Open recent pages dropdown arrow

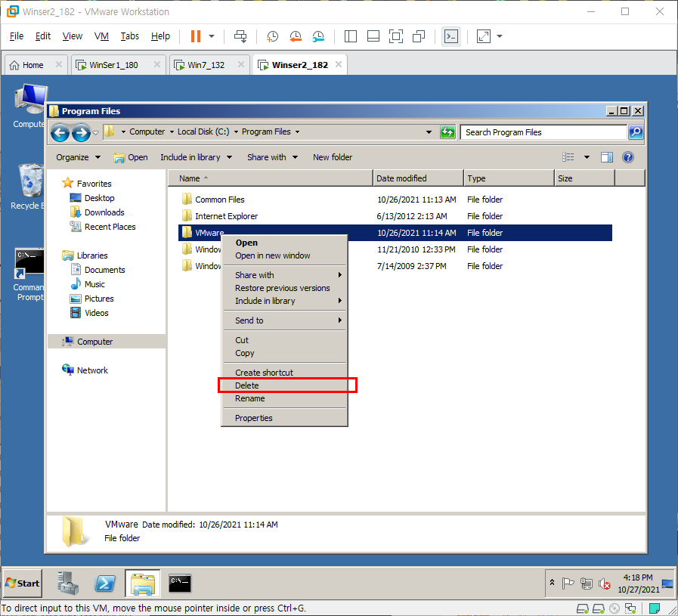95,132
